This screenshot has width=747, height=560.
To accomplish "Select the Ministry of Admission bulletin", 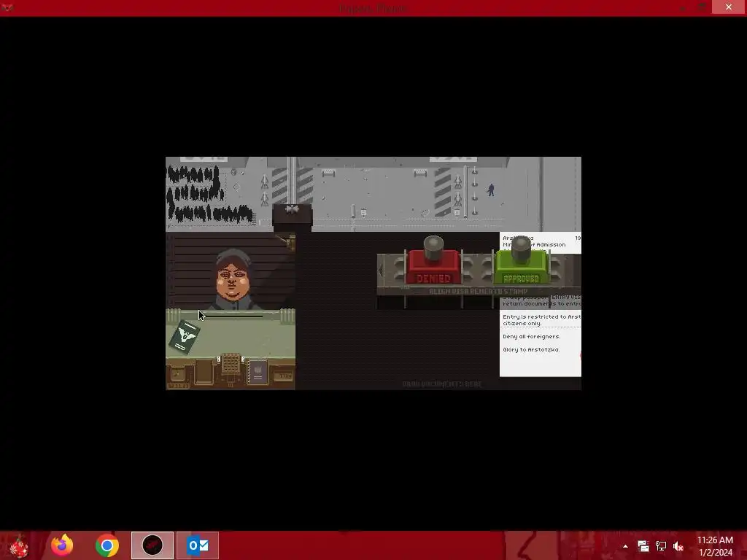I will 541,304.
